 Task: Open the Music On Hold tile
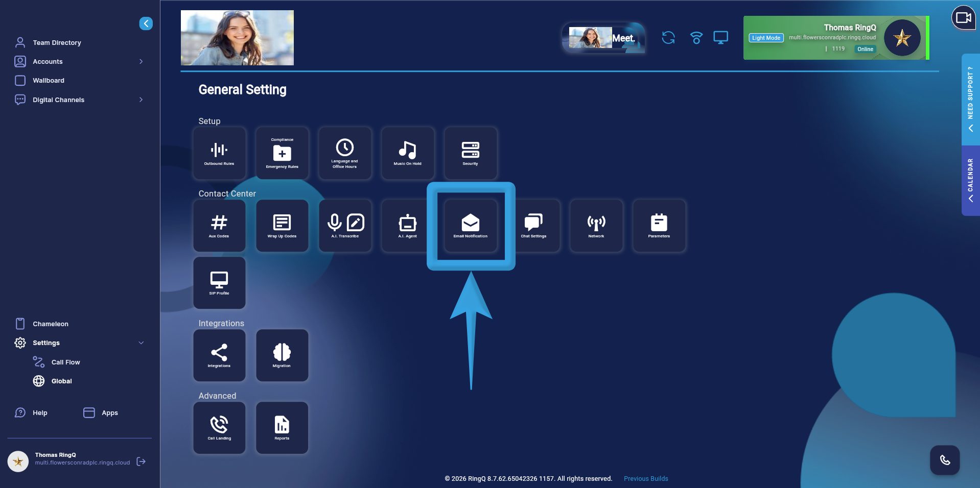(408, 153)
